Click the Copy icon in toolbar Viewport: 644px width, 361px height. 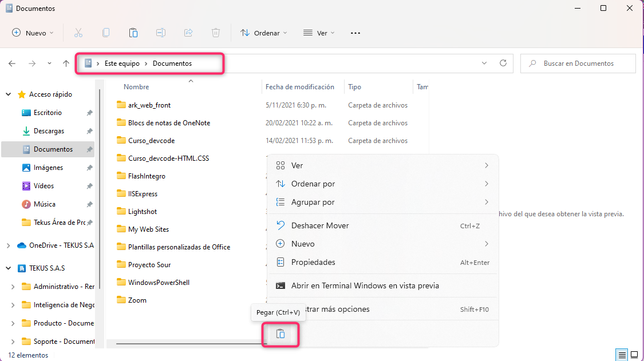click(x=106, y=33)
